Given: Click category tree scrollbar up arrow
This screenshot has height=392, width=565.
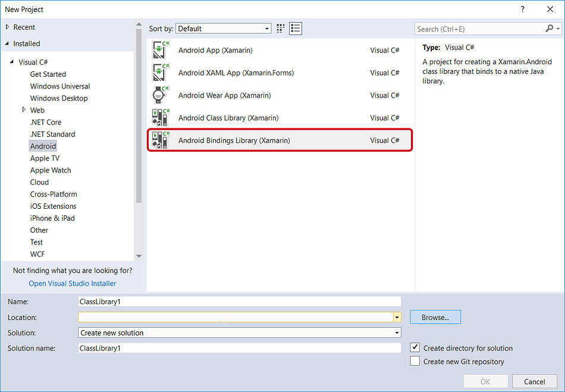Looking at the screenshot, I should coord(139,24).
